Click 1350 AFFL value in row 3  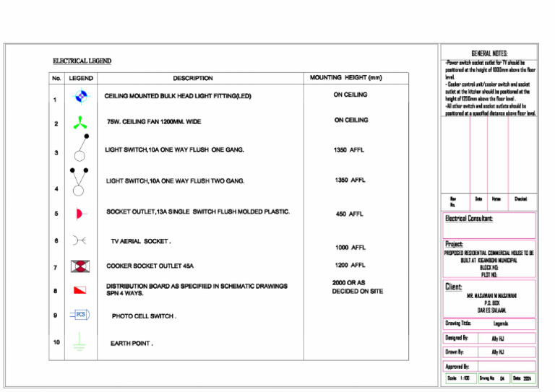pos(348,150)
